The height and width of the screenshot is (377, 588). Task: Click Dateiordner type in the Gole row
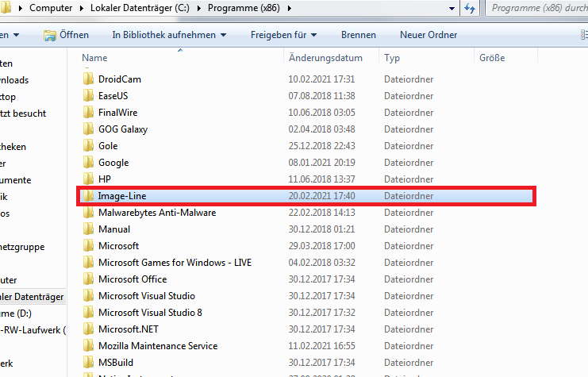[409, 145]
